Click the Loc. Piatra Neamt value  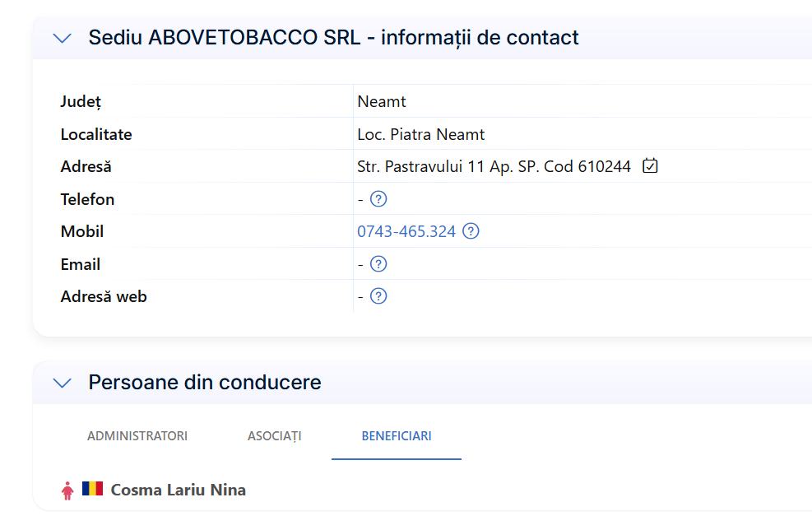(421, 134)
